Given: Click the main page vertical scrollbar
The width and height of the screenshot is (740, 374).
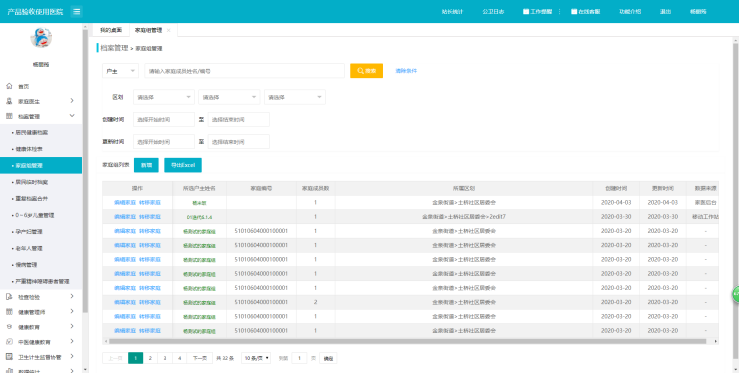Looking at the screenshot, I should 735,201.
